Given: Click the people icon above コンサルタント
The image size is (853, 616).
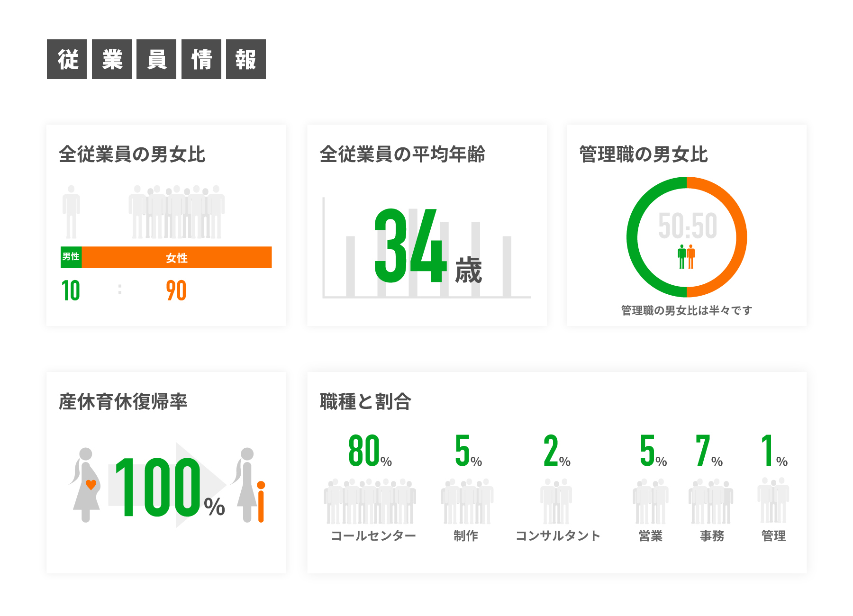Looking at the screenshot, I should pos(556,501).
